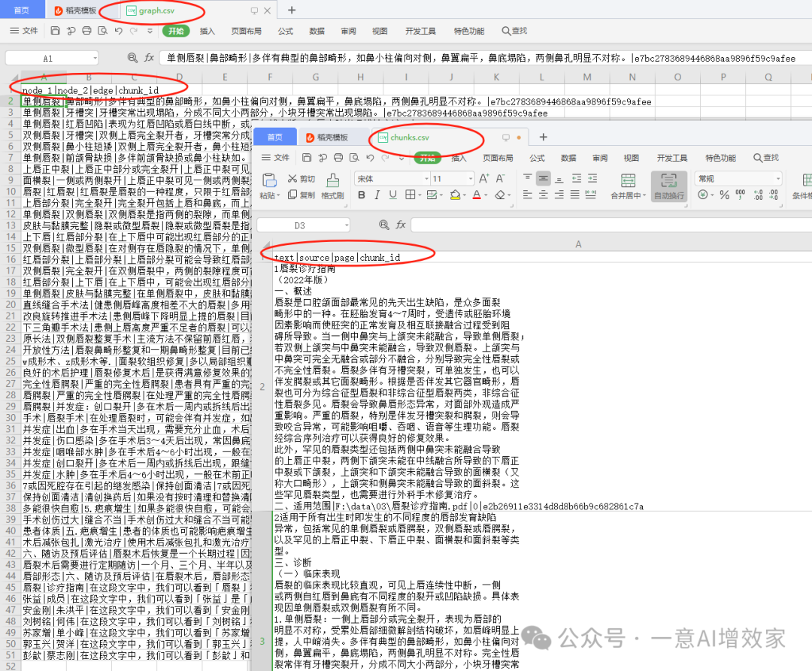
Task: Click Save icon in graph.csv window
Action: 55,31
